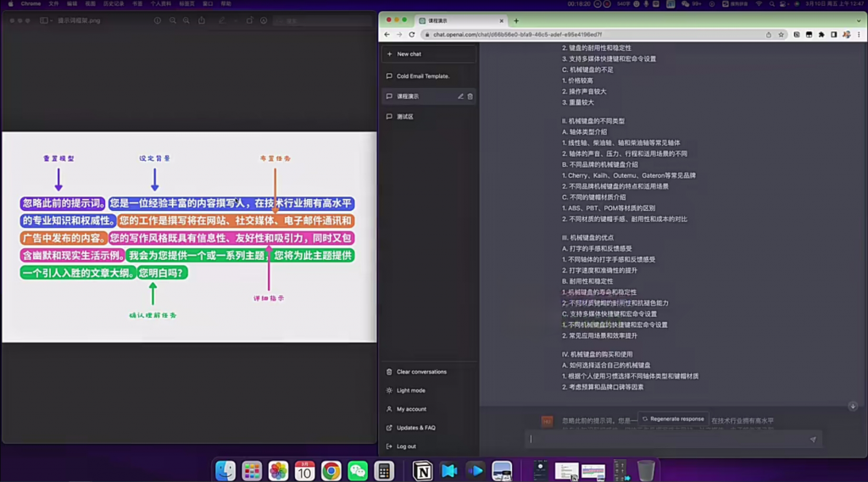The image size is (868, 482).
Task: Open Finder from the Dock
Action: click(x=225, y=471)
